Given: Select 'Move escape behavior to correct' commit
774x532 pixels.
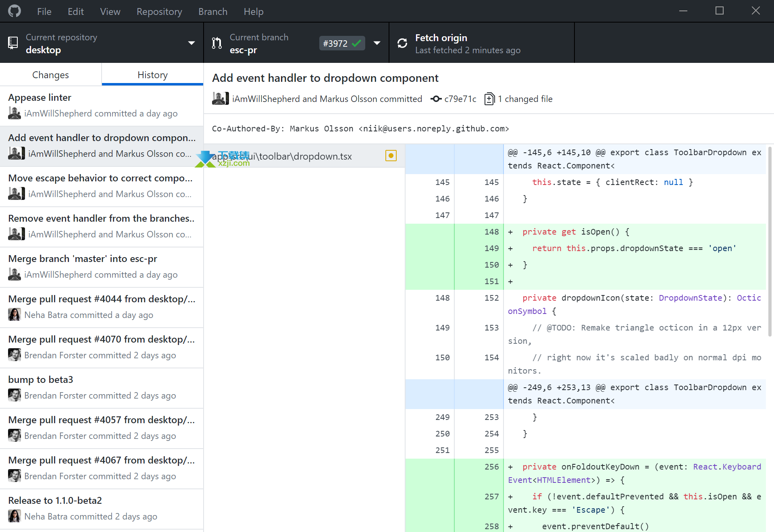Looking at the screenshot, I should [x=102, y=187].
